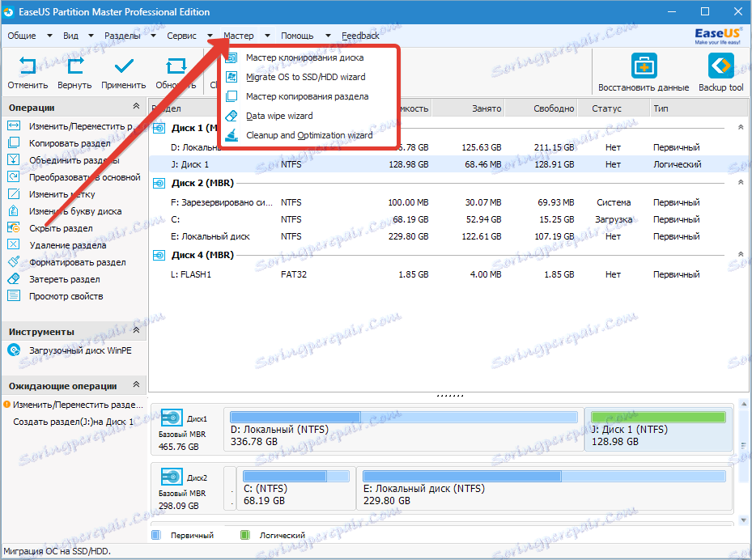Click the Apply (Применить) checkmark icon
Viewport: 752px width, 560px height.
[x=124, y=66]
